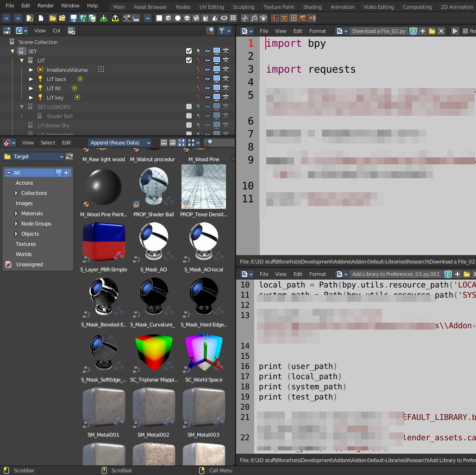Switch to the Shading workspace tab
The height and width of the screenshot is (475, 476).
(312, 6)
